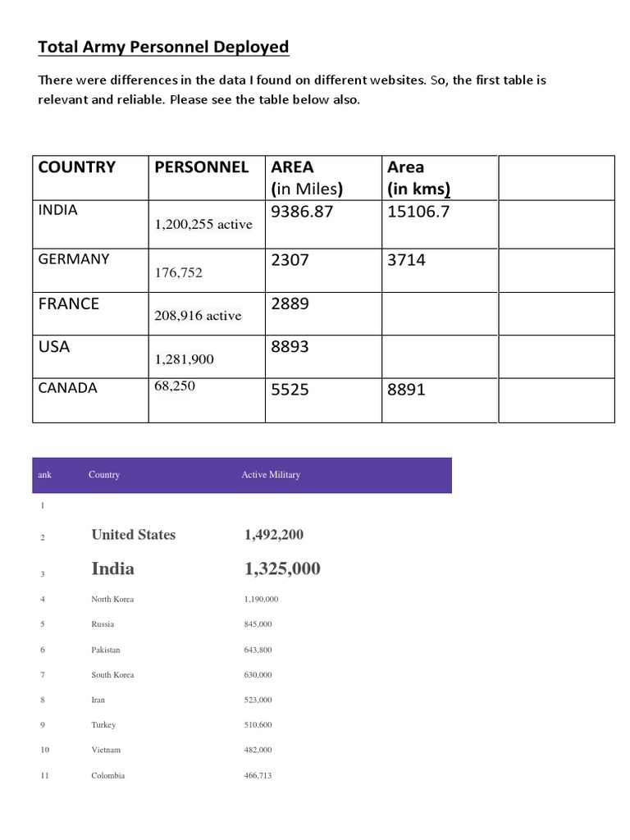Click India's 1,325,000 active military figure
Viewport: 630px width, 840px height.
tap(282, 568)
